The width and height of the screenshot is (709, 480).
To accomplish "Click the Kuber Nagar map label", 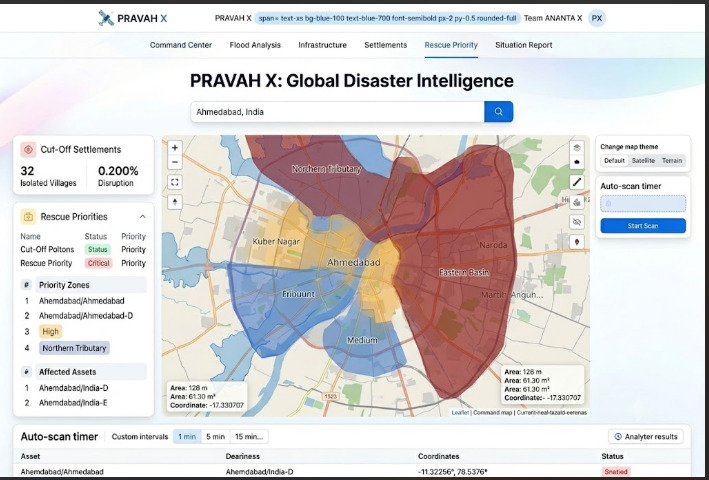I will 276,242.
